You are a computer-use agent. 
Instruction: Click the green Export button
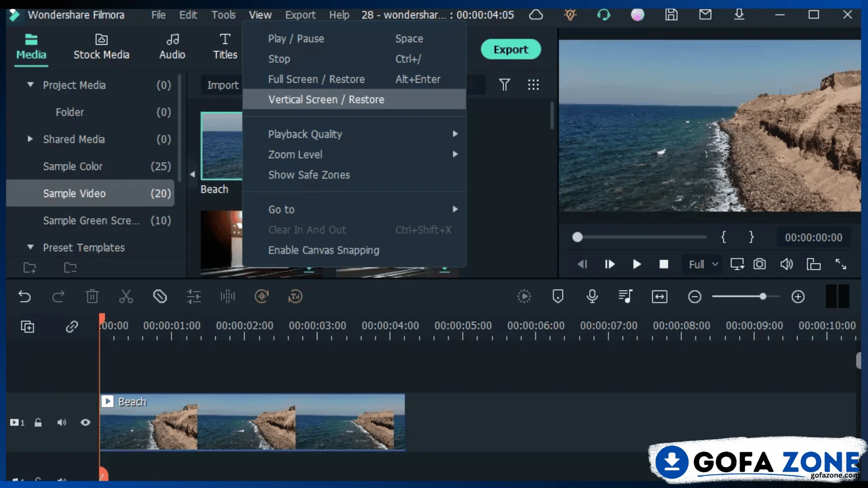511,49
